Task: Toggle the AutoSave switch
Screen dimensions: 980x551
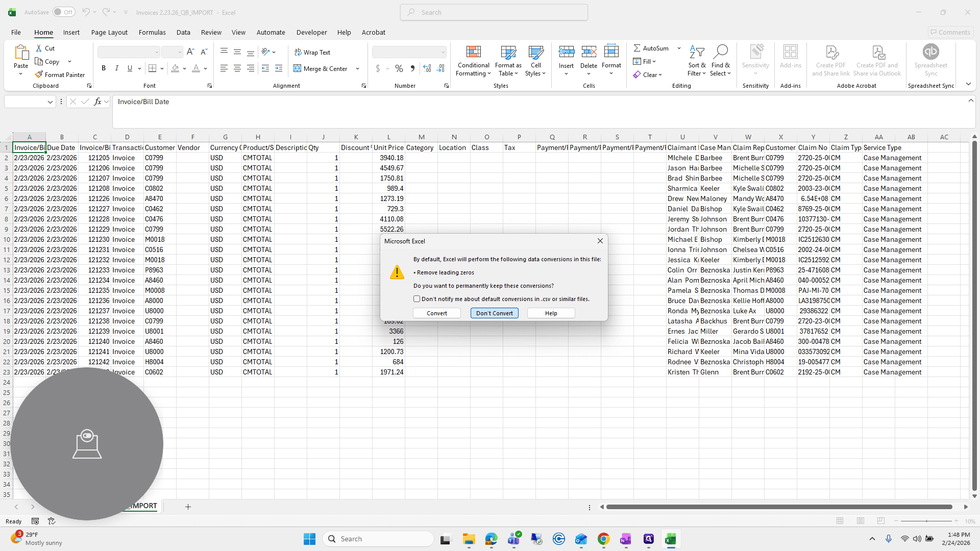Action: point(63,12)
